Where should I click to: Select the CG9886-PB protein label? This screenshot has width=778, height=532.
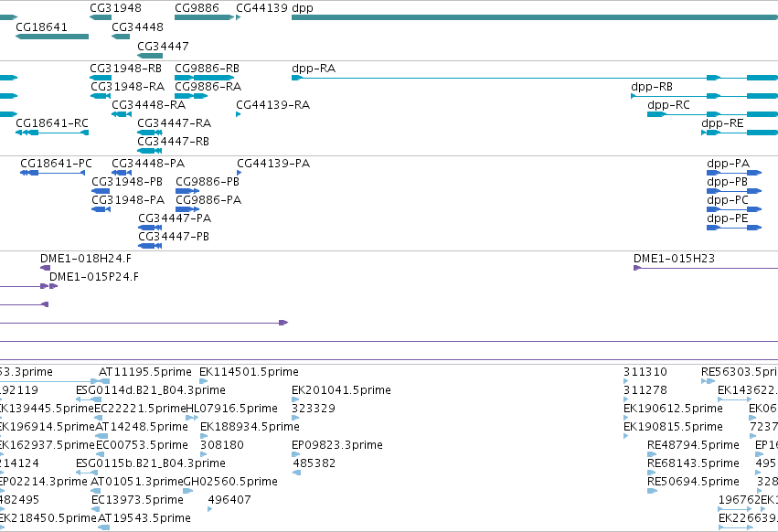(208, 182)
